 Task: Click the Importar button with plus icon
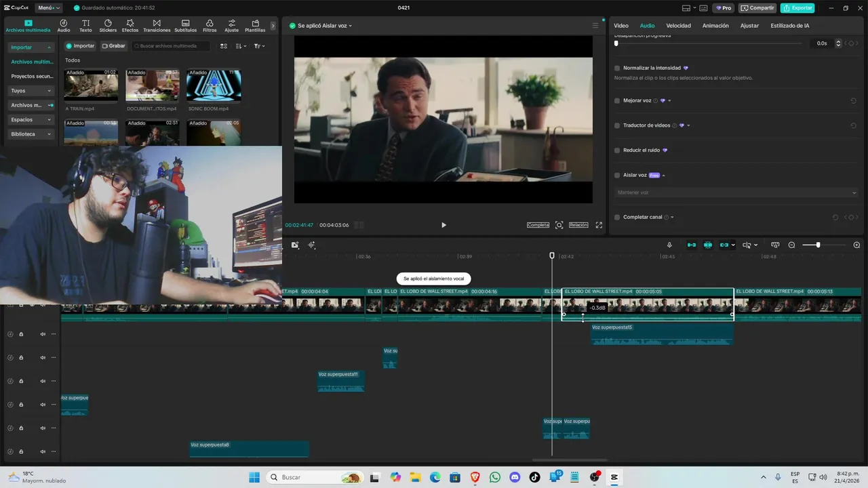pyautogui.click(x=80, y=46)
